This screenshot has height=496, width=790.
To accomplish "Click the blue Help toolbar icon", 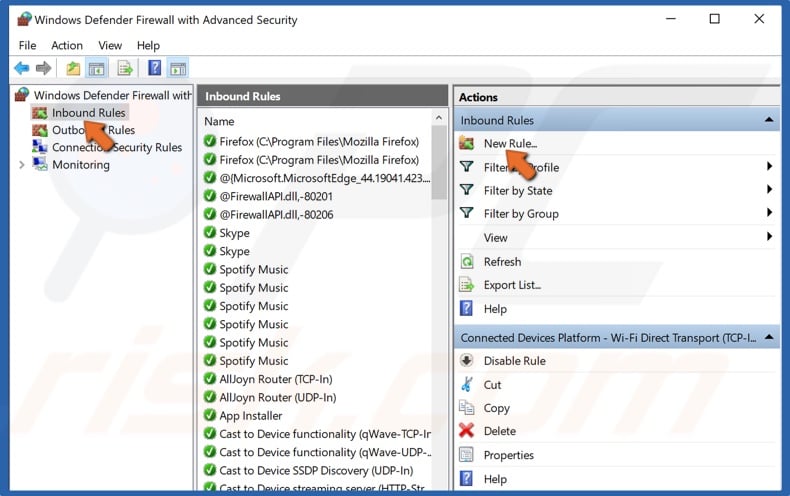I will pyautogui.click(x=155, y=68).
